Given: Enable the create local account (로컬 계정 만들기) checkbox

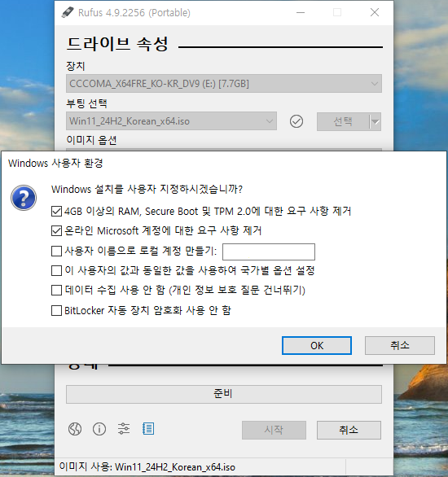Looking at the screenshot, I should tap(56, 251).
